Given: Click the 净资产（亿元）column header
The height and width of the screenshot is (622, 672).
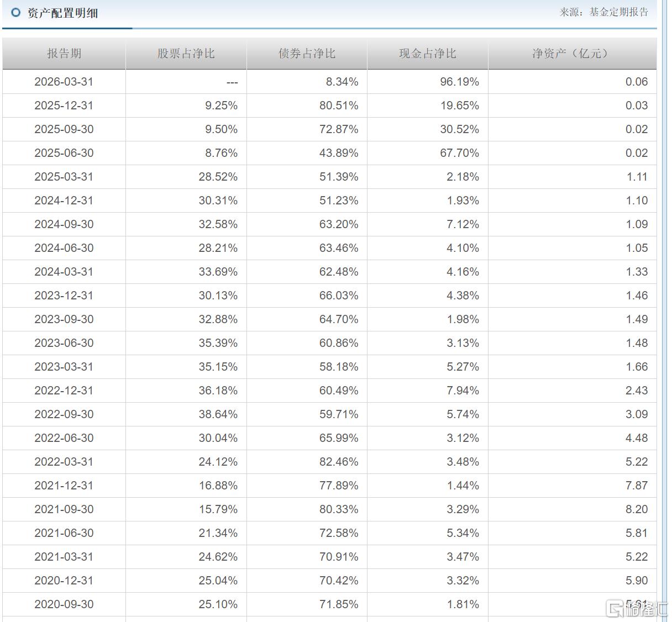Looking at the screenshot, I should coord(573,54).
